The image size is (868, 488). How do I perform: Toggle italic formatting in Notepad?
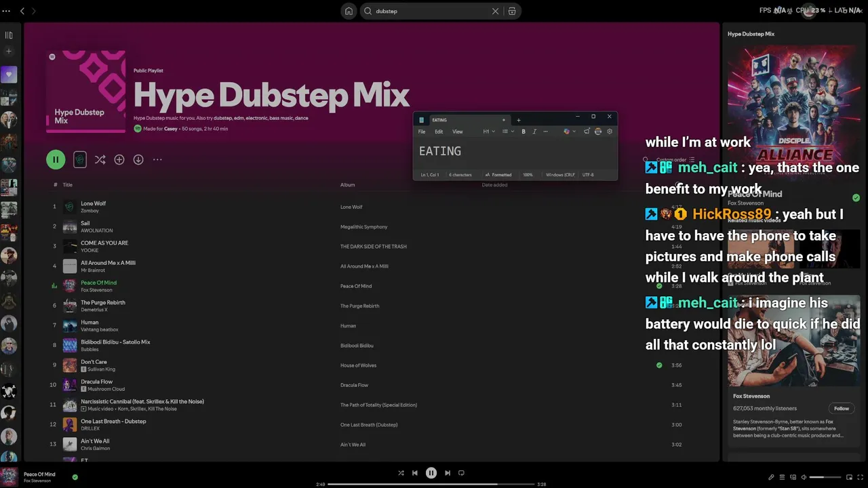point(534,131)
